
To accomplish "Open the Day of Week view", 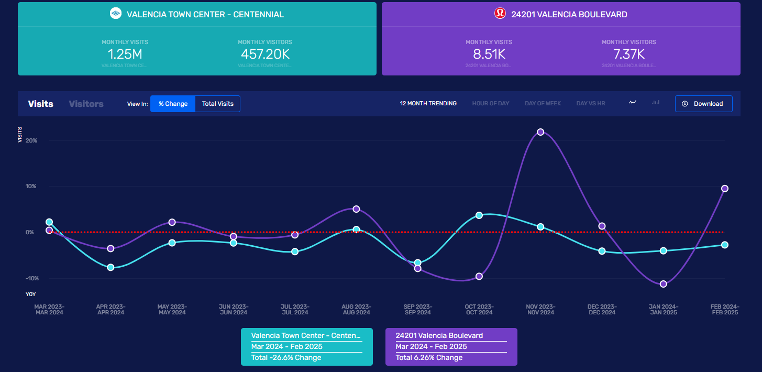I will click(543, 104).
